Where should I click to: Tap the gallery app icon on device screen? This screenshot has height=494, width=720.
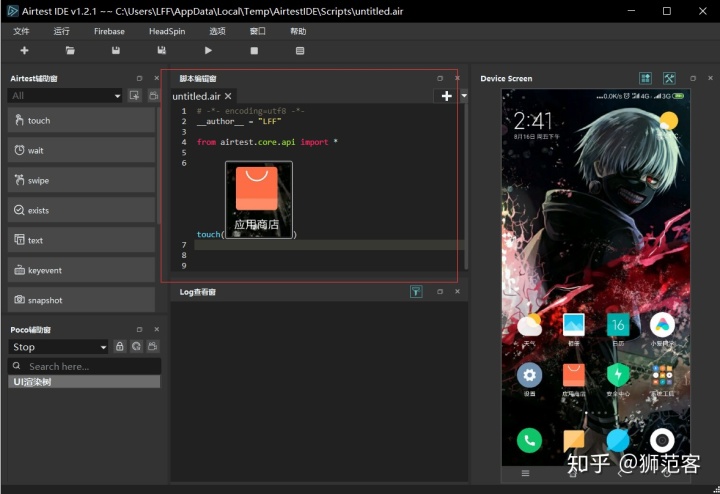[x=574, y=326]
